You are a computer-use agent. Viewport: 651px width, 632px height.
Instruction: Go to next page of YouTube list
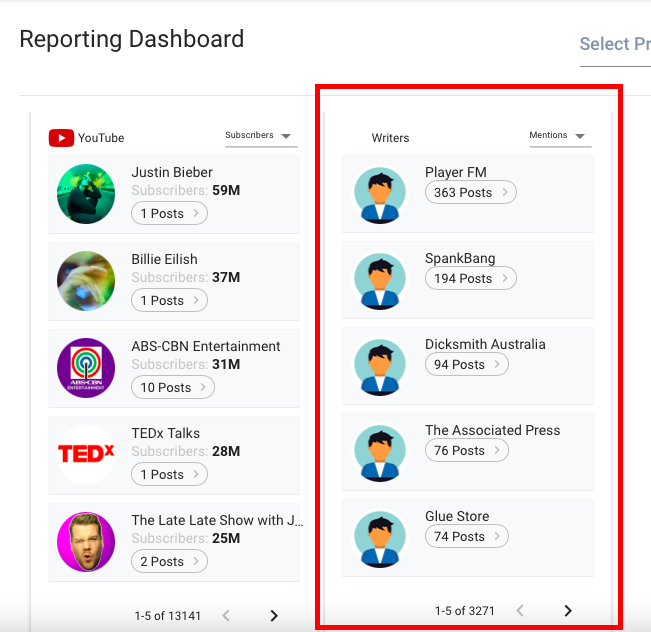(274, 615)
